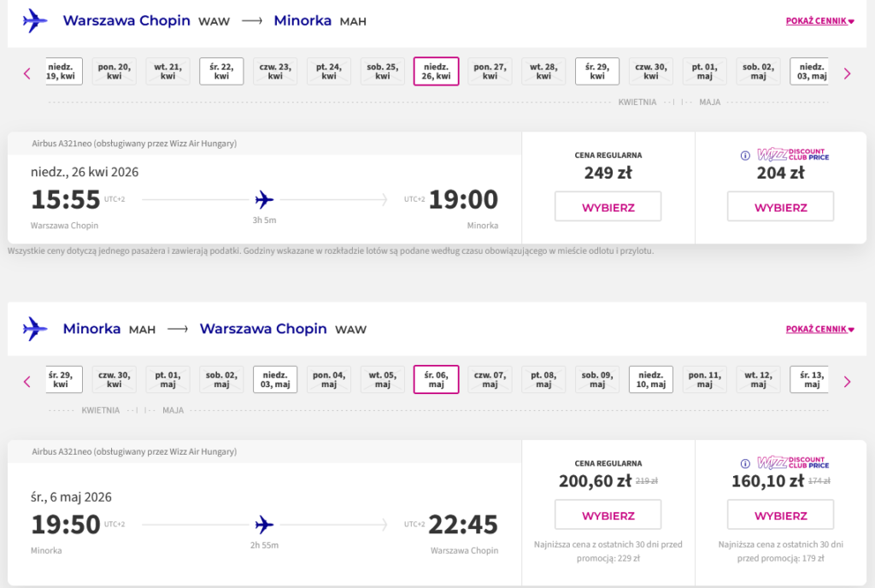
Task: Expand outbound POKAŻ CENNIK price list
Action: click(819, 21)
